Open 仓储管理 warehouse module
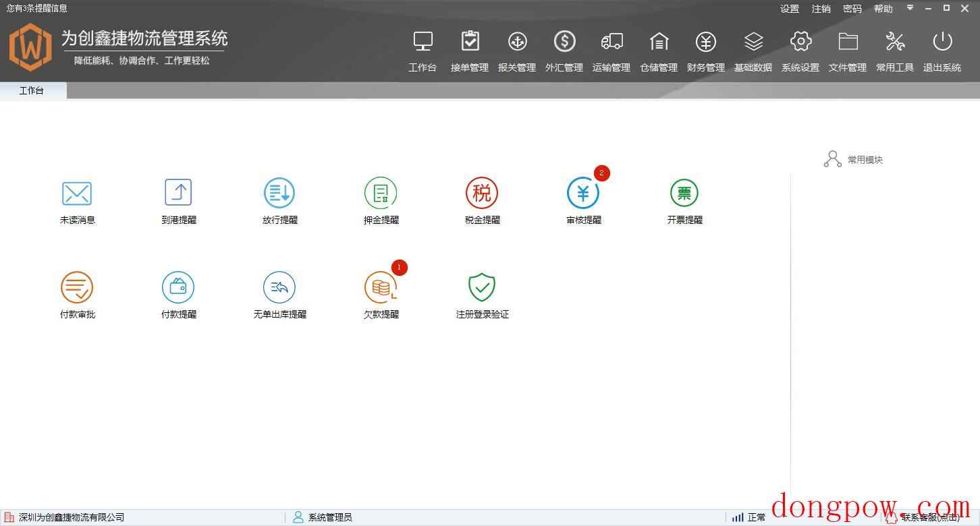This screenshot has height=526, width=980. pyautogui.click(x=659, y=51)
